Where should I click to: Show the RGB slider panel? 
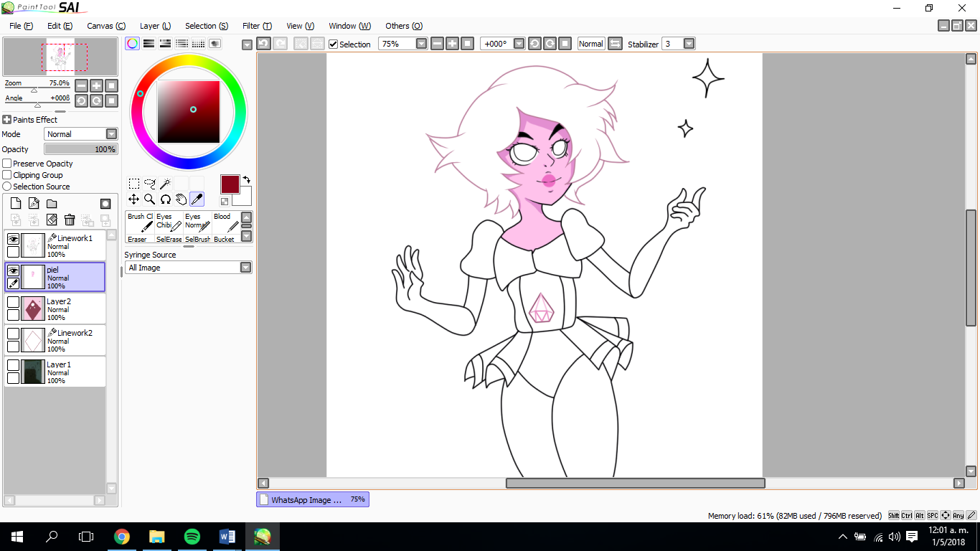[149, 43]
